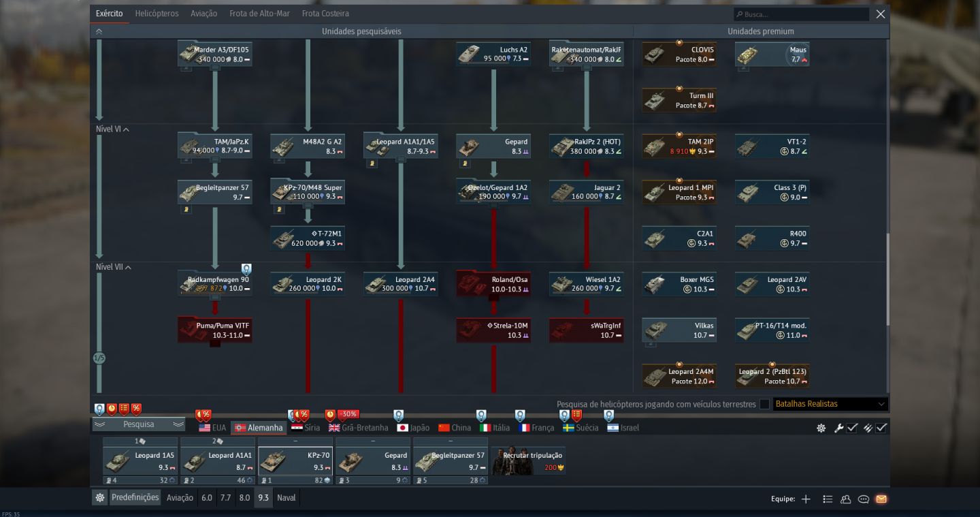Open the Frota de Alto-Mar tab
The width and height of the screenshot is (980, 517).
259,14
